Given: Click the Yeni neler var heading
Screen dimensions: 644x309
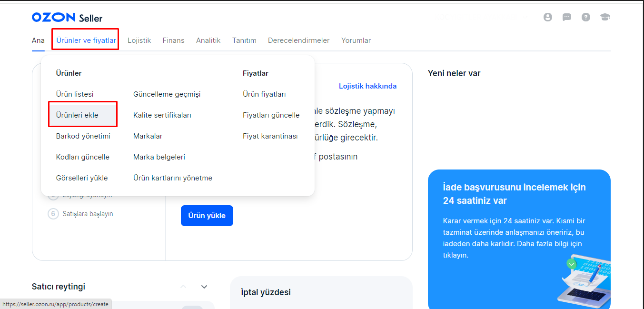Looking at the screenshot, I should [x=454, y=73].
